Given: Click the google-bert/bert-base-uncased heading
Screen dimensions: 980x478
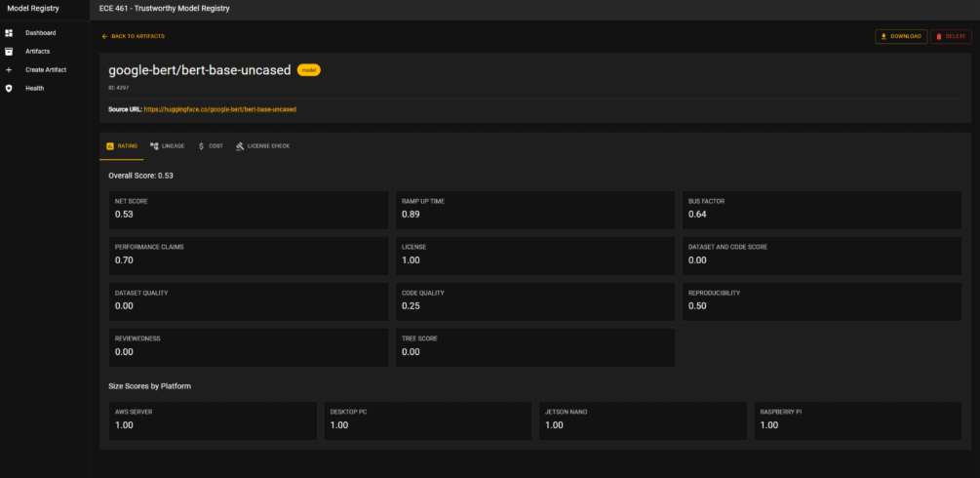Looking at the screenshot, I should click(200, 70).
